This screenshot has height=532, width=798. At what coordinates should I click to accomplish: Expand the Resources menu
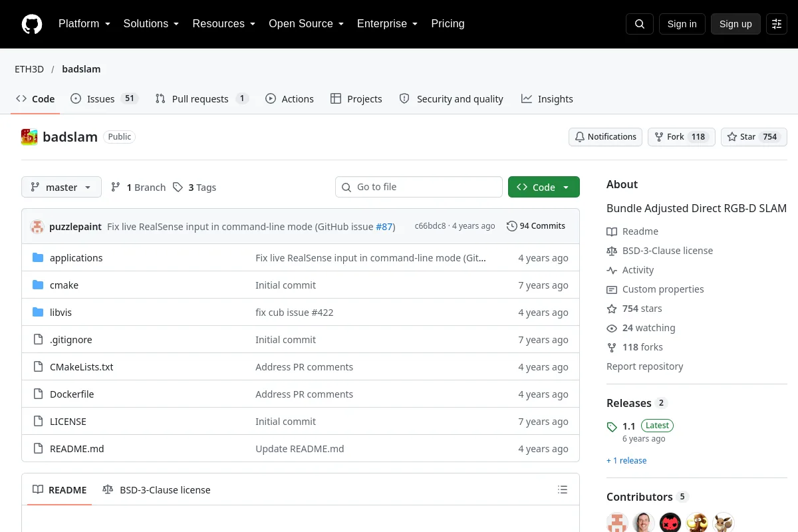[x=224, y=24]
